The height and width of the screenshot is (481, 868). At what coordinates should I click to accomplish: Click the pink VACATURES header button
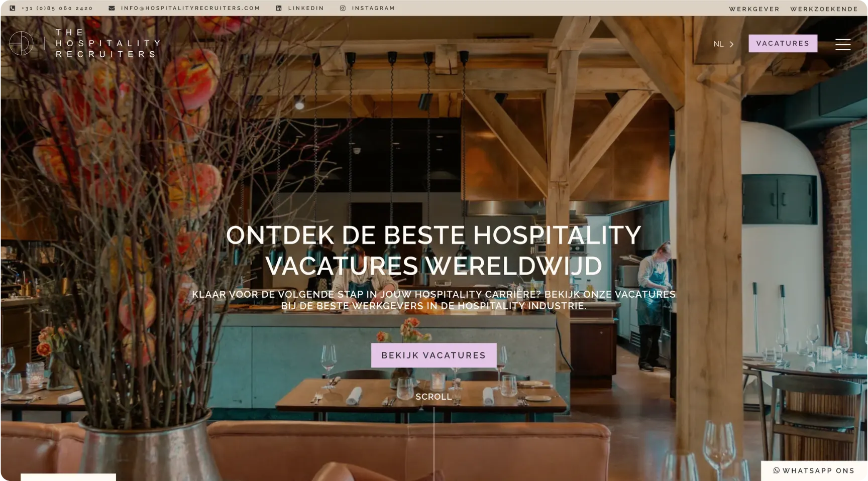click(x=783, y=43)
